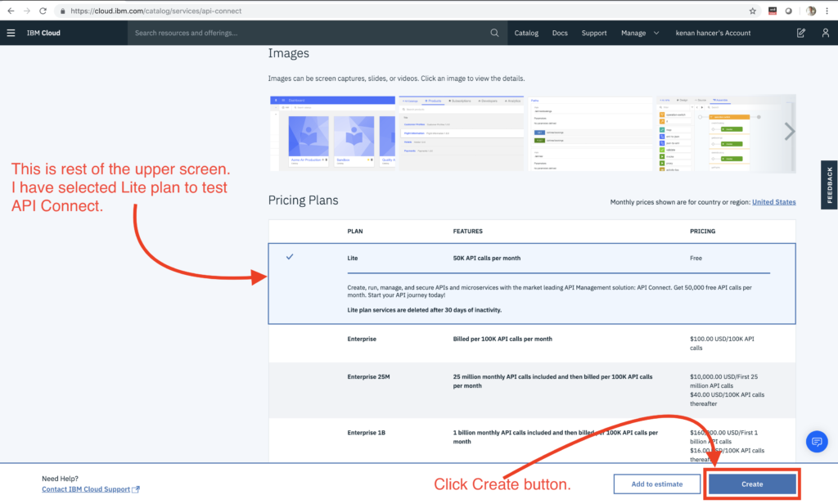Click 'Billed per 100K API calls per month'
This screenshot has width=838, height=504.
point(502,339)
